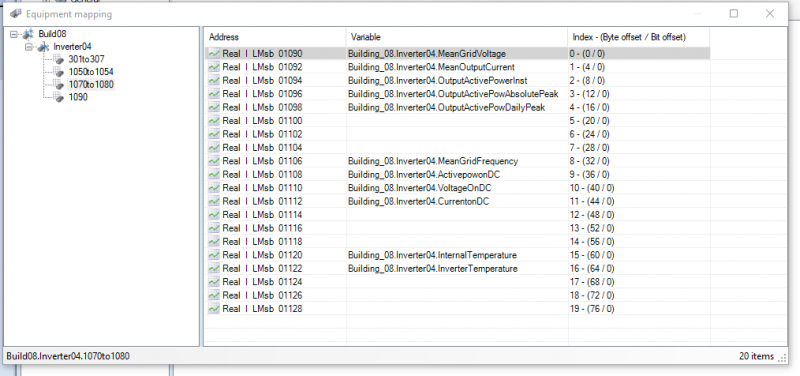Viewport: 800px width, 376px height.
Task: Select the Build08 node icon
Action: point(28,34)
